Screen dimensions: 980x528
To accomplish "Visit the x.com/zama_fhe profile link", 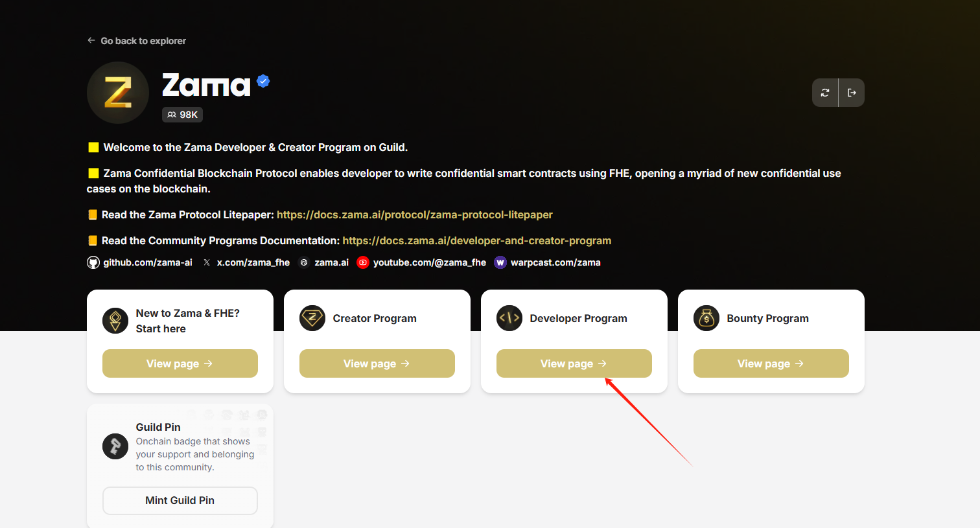I will coord(253,262).
